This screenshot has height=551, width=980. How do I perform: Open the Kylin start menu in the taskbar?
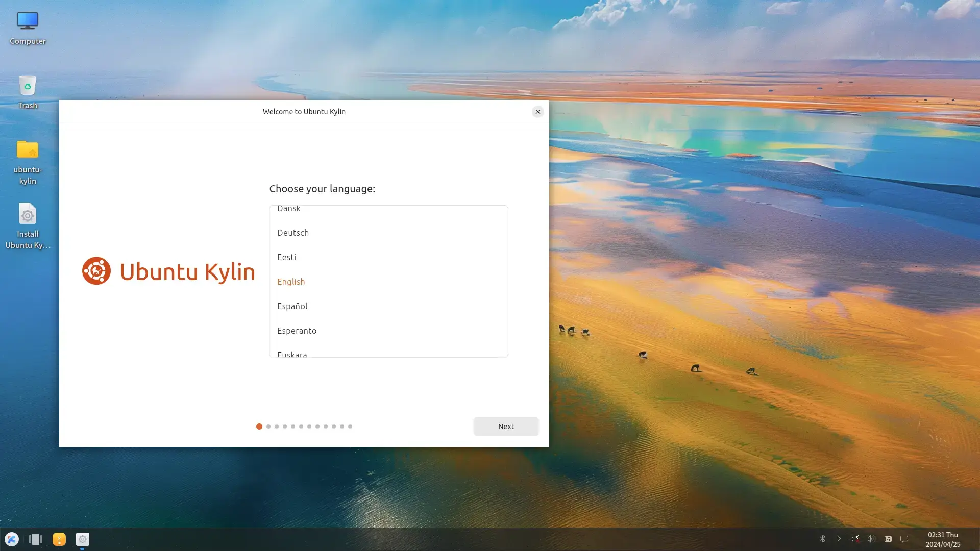tap(12, 539)
